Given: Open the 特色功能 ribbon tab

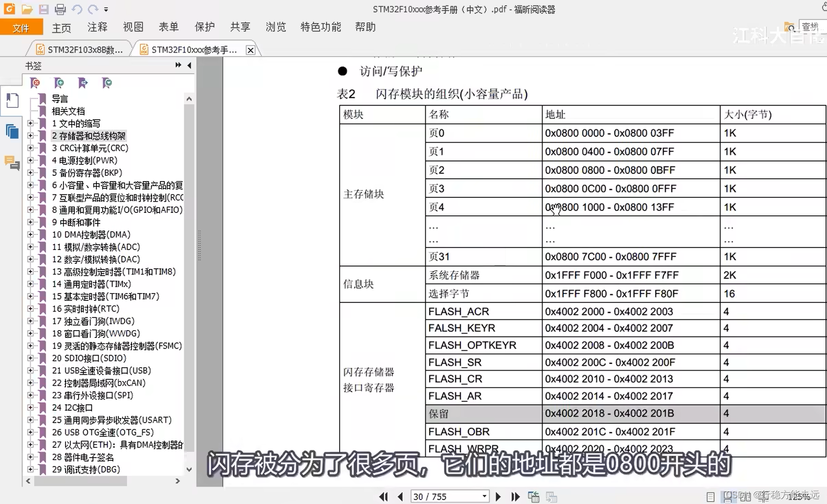Looking at the screenshot, I should (x=321, y=27).
